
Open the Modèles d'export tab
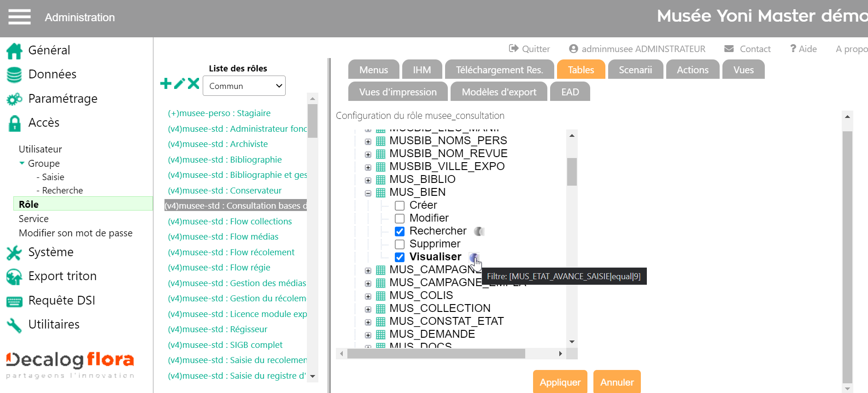(499, 92)
